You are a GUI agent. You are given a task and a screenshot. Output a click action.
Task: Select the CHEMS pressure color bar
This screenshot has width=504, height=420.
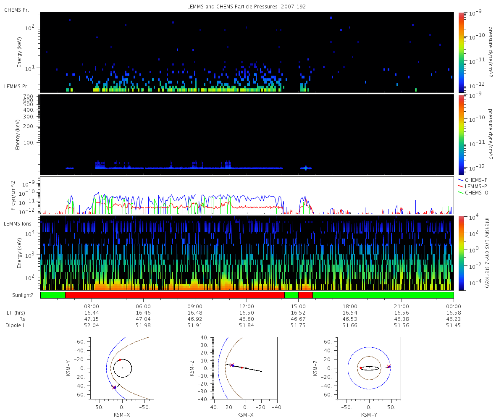pos(461,52)
